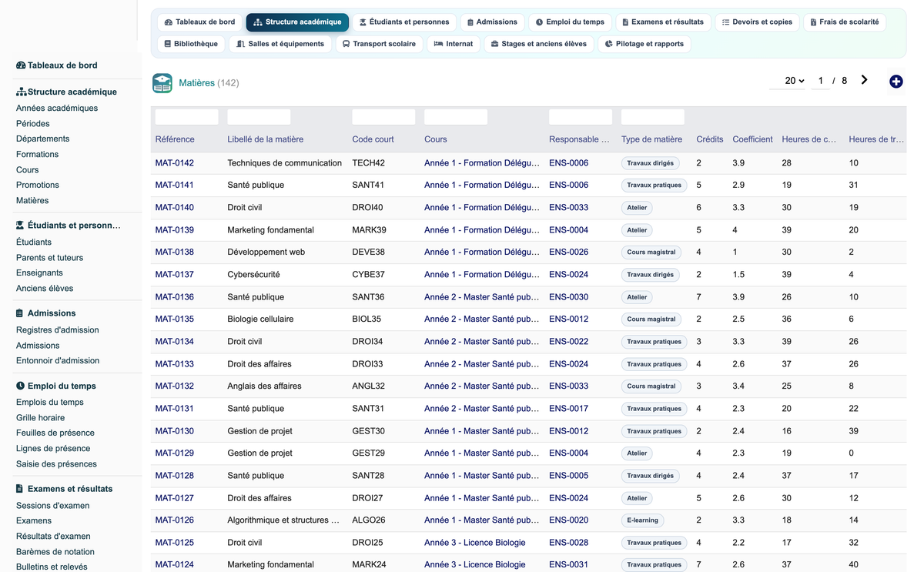Click the sidebar Admissions clipboard icon
Viewport: 924px width, 572px height.
click(20, 313)
